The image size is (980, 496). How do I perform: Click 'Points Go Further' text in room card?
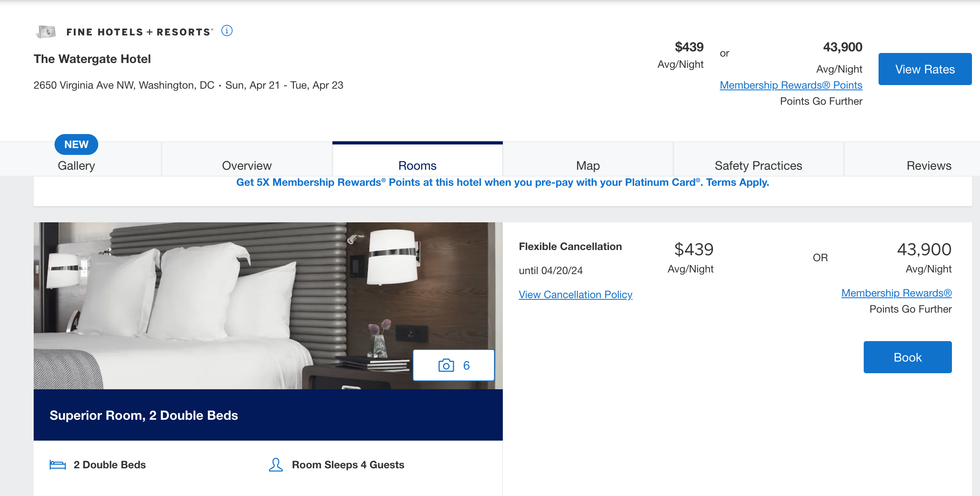pyautogui.click(x=911, y=309)
